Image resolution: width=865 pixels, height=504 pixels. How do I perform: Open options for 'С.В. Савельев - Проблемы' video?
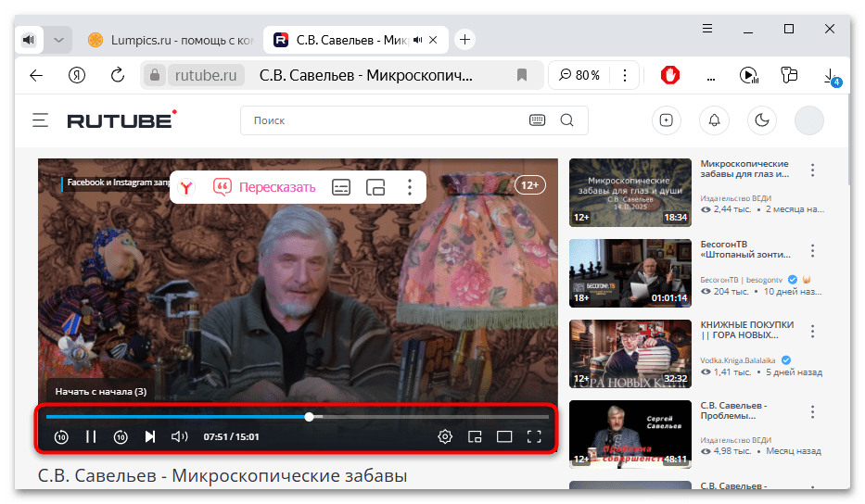(812, 412)
